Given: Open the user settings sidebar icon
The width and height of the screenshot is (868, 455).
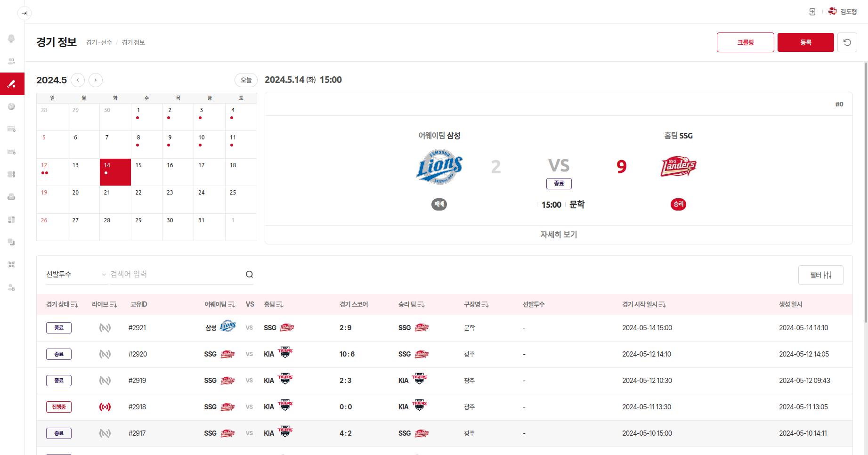Looking at the screenshot, I should [x=11, y=287].
